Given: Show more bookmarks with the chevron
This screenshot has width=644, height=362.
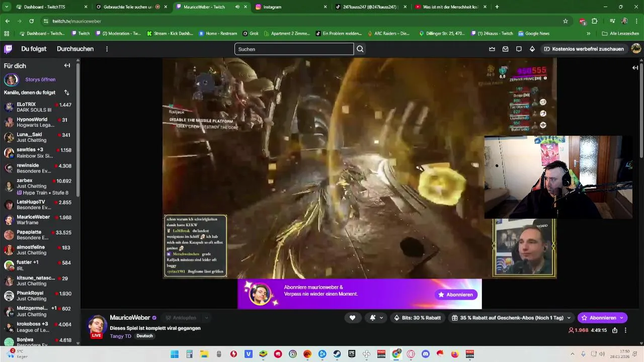Looking at the screenshot, I should point(589,33).
